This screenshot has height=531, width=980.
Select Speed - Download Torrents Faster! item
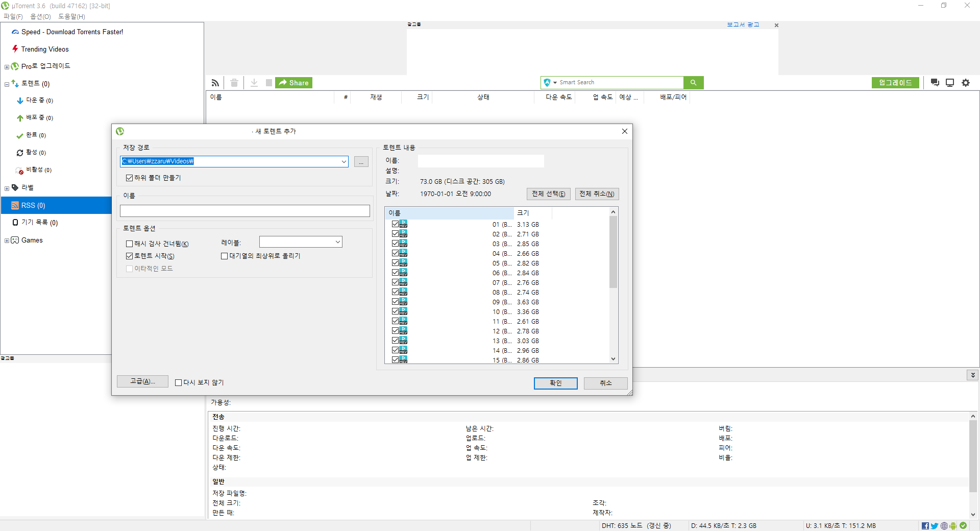point(72,32)
